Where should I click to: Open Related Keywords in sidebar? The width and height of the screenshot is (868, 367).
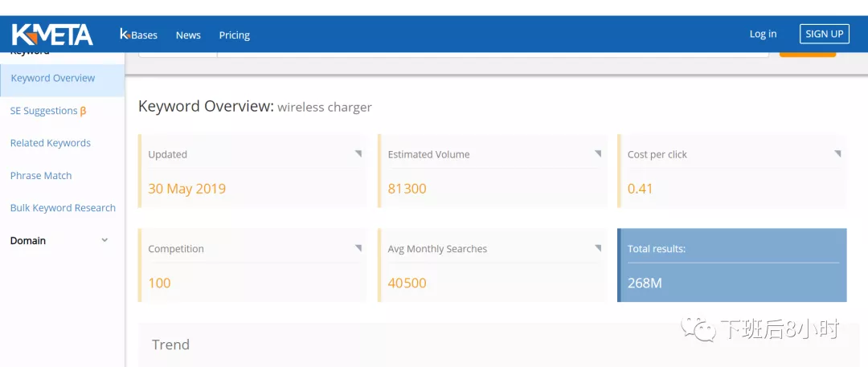click(x=51, y=143)
